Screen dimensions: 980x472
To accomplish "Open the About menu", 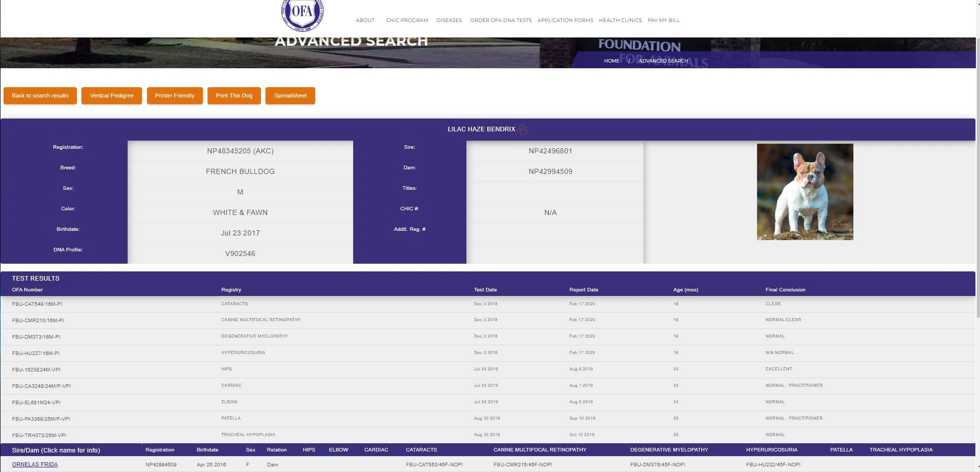I will pos(365,21).
